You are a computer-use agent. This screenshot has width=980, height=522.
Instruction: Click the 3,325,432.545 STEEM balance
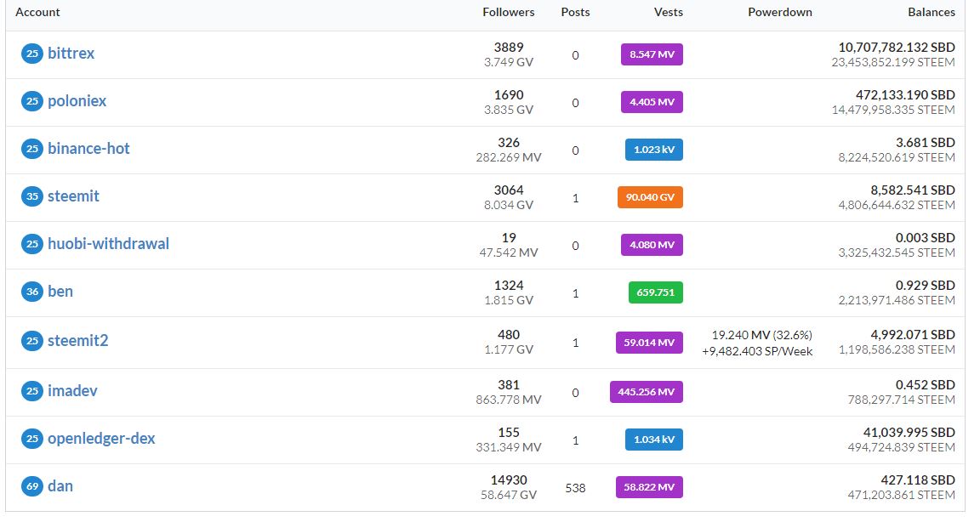tap(897, 252)
